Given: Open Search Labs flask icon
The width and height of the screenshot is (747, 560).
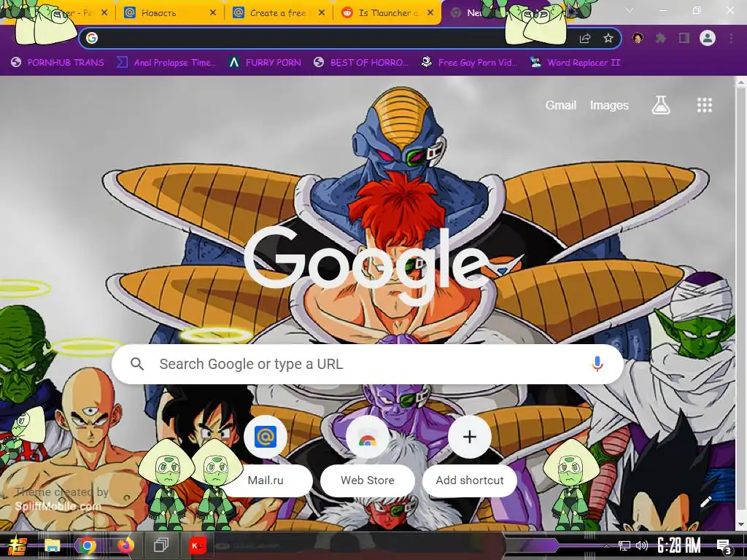Looking at the screenshot, I should pyautogui.click(x=661, y=105).
